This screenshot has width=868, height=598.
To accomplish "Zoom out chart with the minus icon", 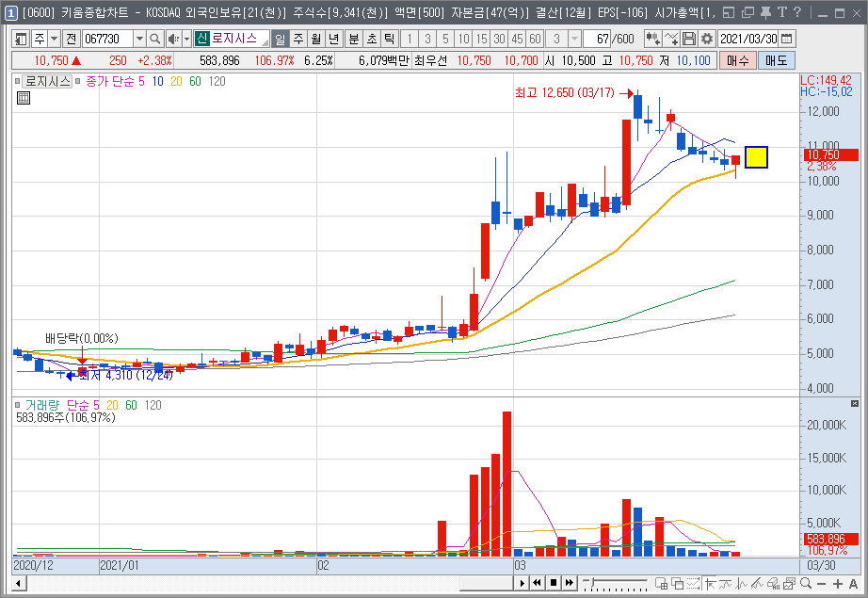I will (x=822, y=584).
